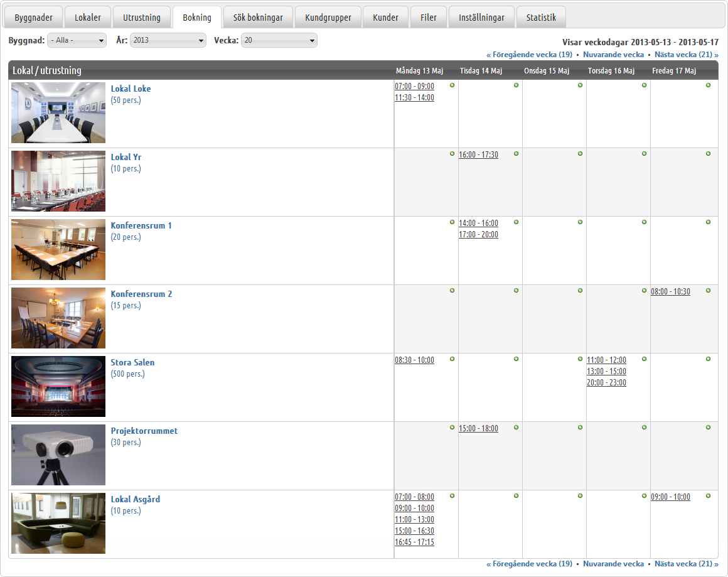Image resolution: width=728 pixels, height=577 pixels.
Task: Add booking for Stora Salen on Fredag
Action: [x=709, y=359]
